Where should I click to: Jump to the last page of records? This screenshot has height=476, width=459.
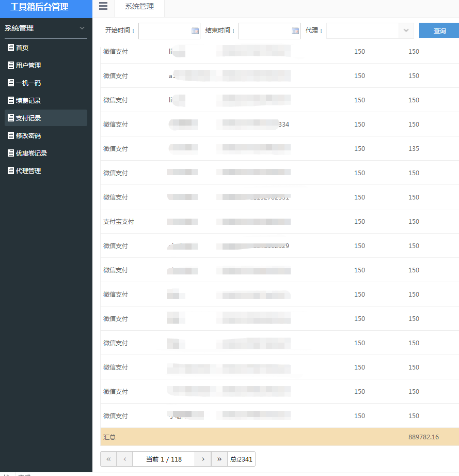point(219,459)
